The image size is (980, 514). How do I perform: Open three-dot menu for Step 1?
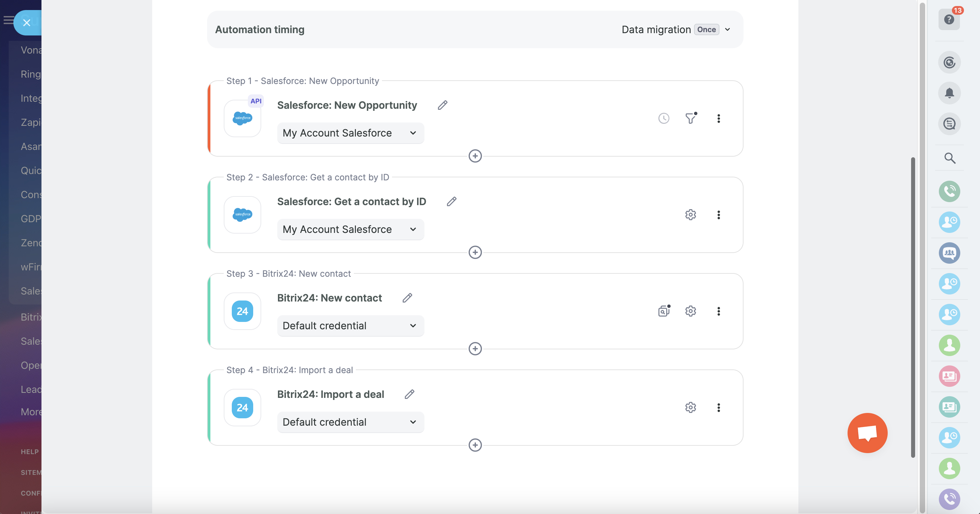point(718,118)
